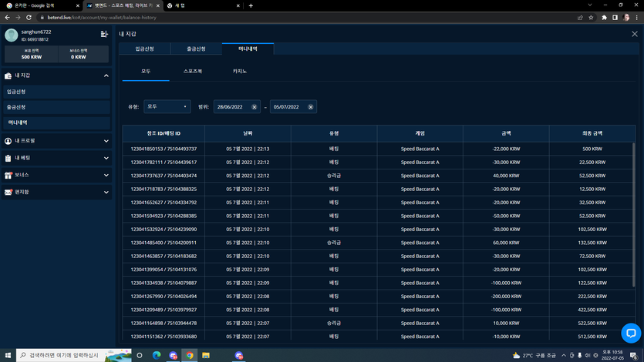Clear the start date 28/06/2022
The width and height of the screenshot is (644, 362).
[255, 107]
